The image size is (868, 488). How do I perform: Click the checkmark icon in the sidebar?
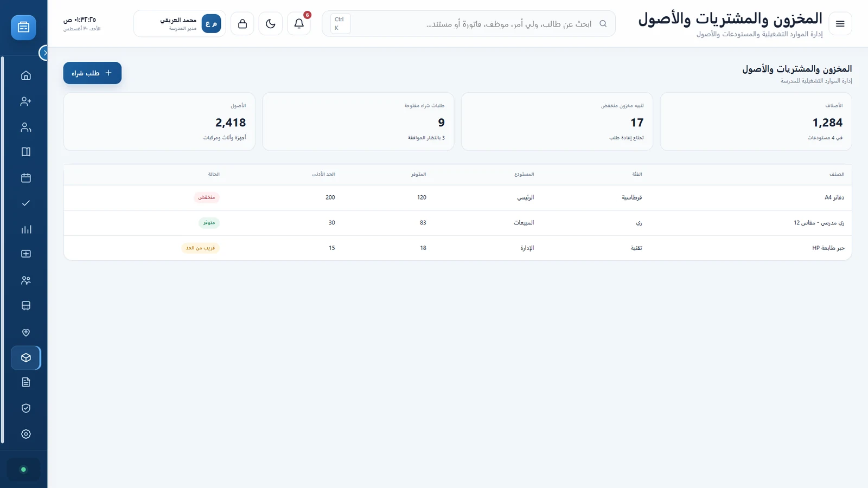(x=25, y=203)
